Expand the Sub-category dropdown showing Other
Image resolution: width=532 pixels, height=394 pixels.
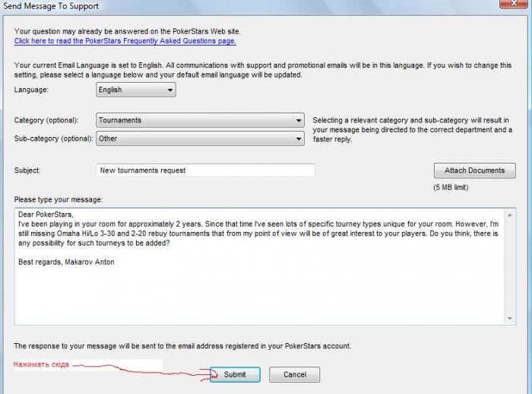pyautogui.click(x=200, y=138)
